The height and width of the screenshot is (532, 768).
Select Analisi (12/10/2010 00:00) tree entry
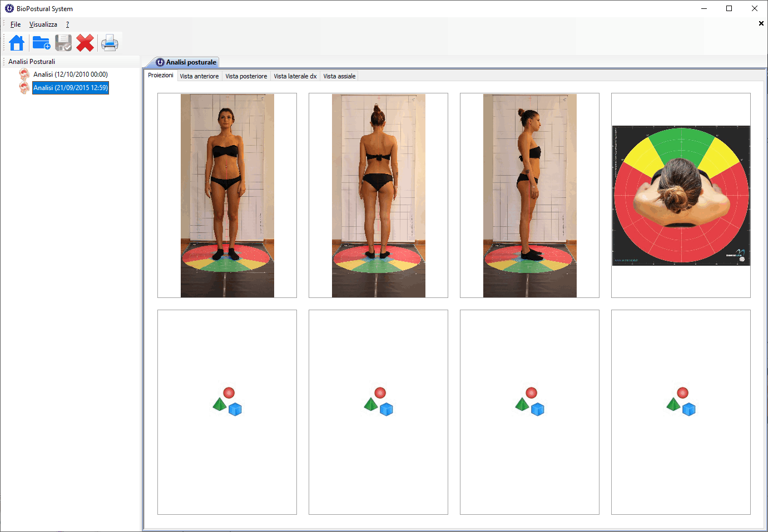pos(70,74)
